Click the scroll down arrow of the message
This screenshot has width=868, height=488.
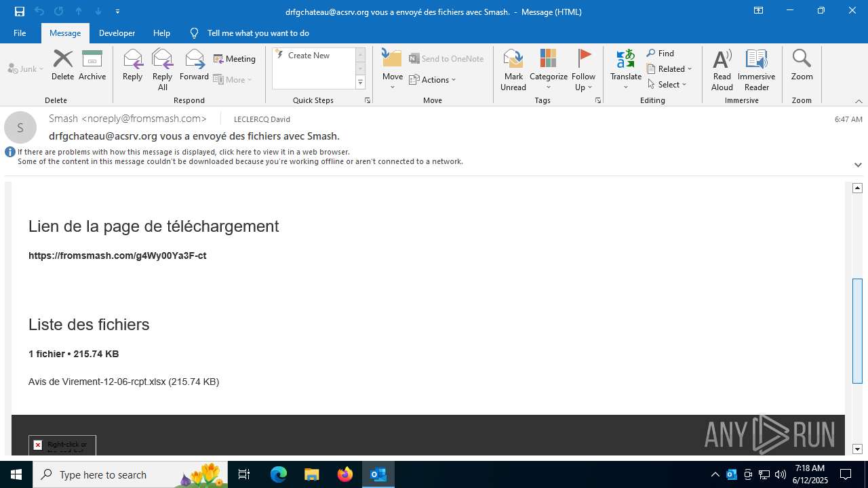(857, 449)
